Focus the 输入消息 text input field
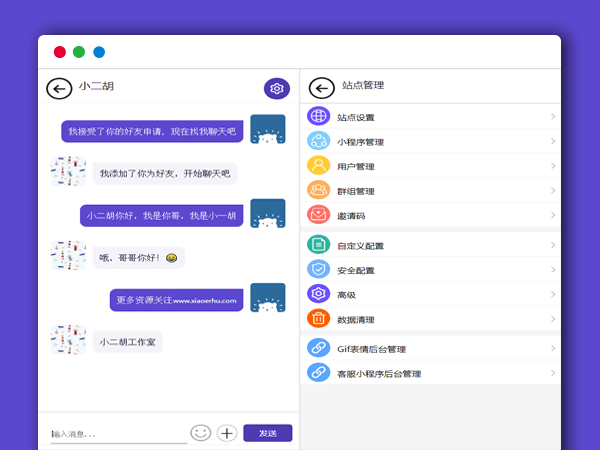The width and height of the screenshot is (600, 450). 117,433
